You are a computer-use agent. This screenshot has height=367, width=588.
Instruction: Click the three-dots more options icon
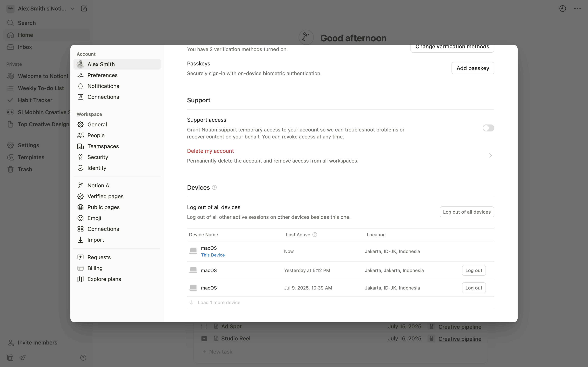tap(577, 9)
